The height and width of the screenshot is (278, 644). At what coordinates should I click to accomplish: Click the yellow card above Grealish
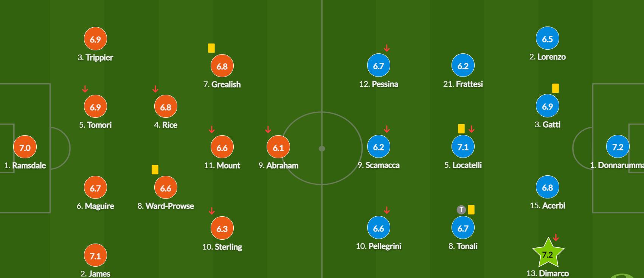tap(211, 48)
